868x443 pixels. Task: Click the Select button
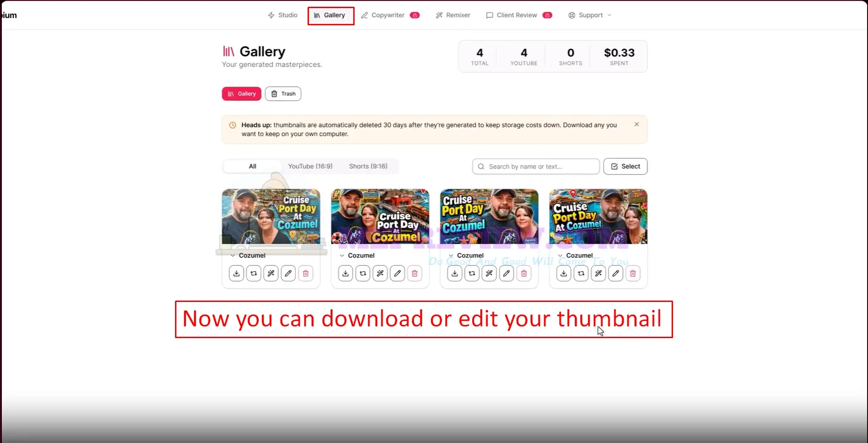tap(626, 166)
